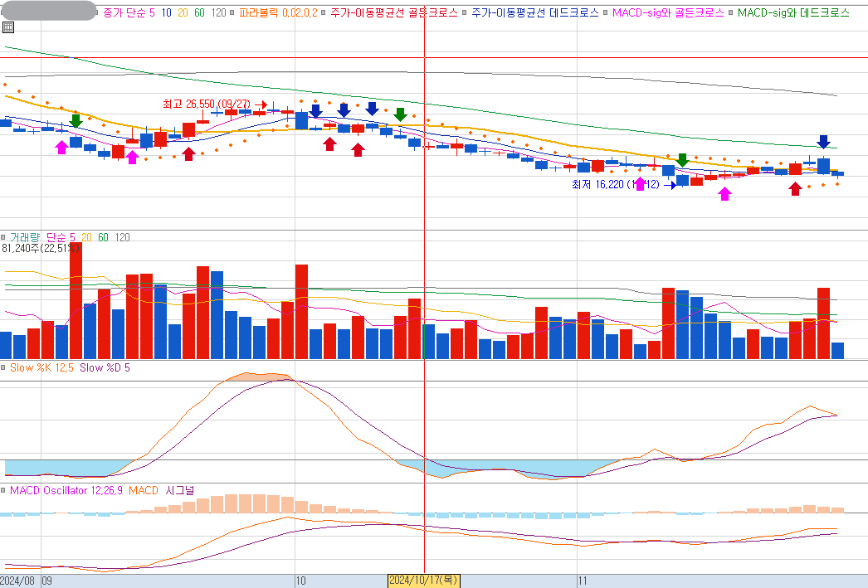Select the MACD Oscillator 12,26,9 label
The image size is (868, 588).
click(x=66, y=491)
